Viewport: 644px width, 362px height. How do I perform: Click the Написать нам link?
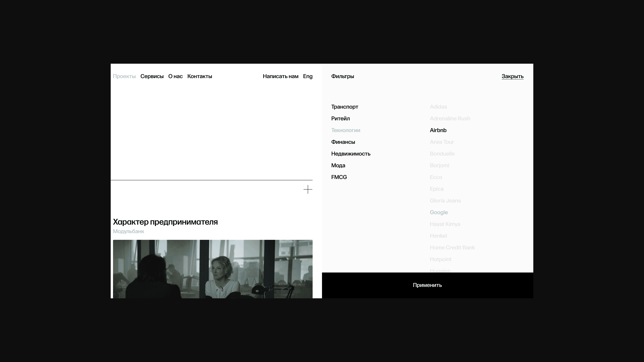click(x=280, y=76)
